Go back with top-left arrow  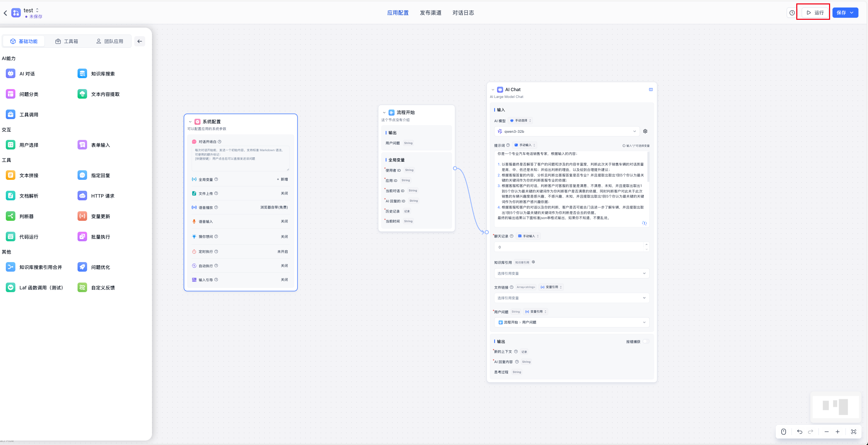[x=5, y=13]
